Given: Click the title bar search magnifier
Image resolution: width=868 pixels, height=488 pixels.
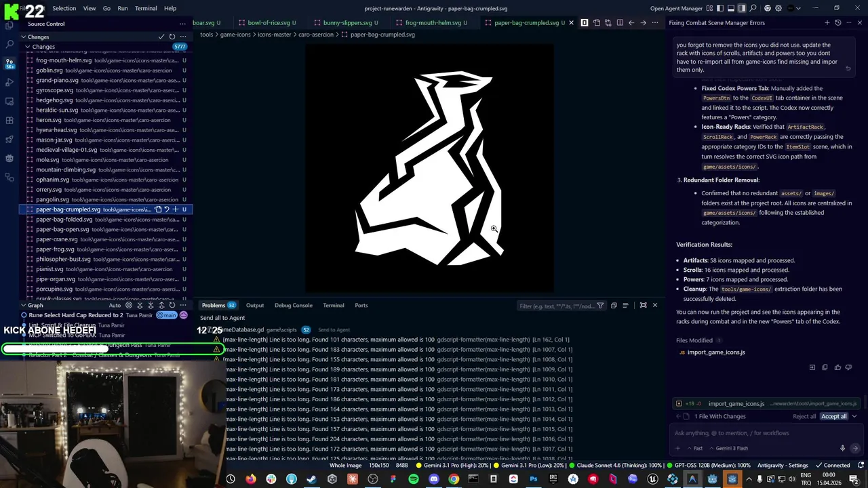Looking at the screenshot, I should (x=753, y=8).
